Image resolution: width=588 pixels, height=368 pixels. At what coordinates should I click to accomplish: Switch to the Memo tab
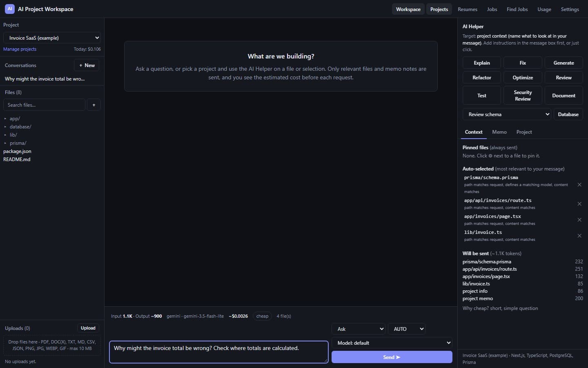click(x=499, y=132)
